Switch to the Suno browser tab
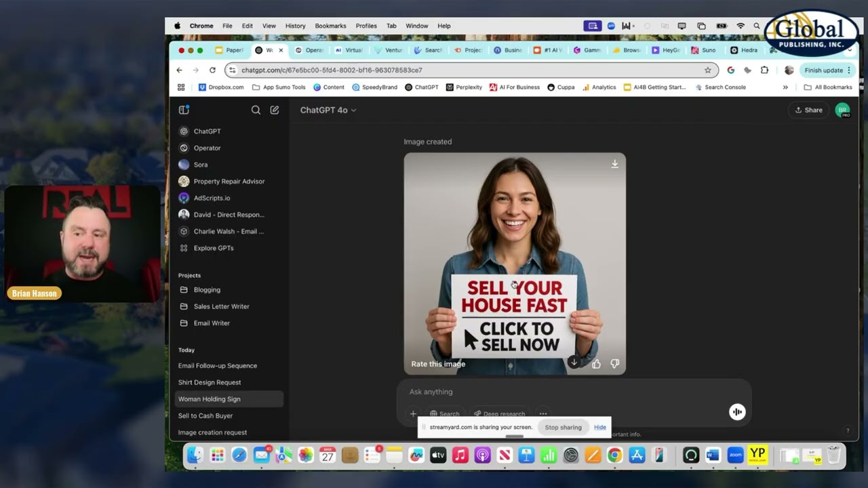Viewport: 868px width, 488px height. (x=703, y=50)
